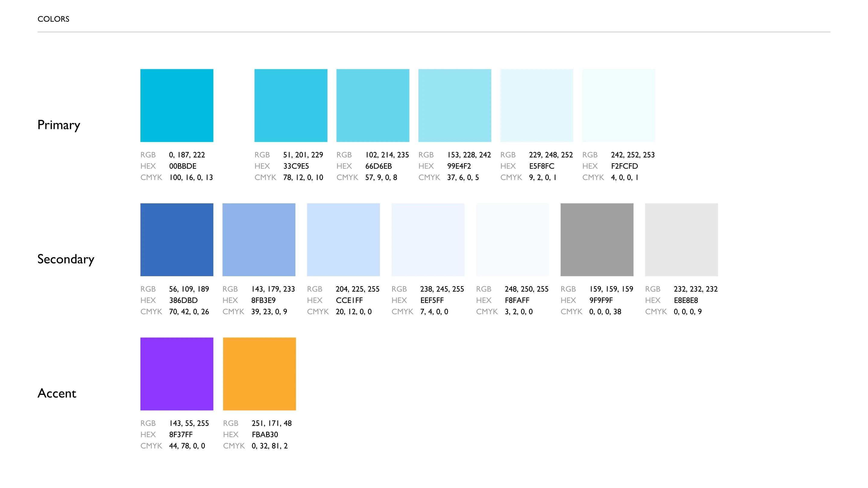This screenshot has width=868, height=488.
Task: Click CMYK value 0, 0, 0, 38
Action: pyautogui.click(x=605, y=311)
